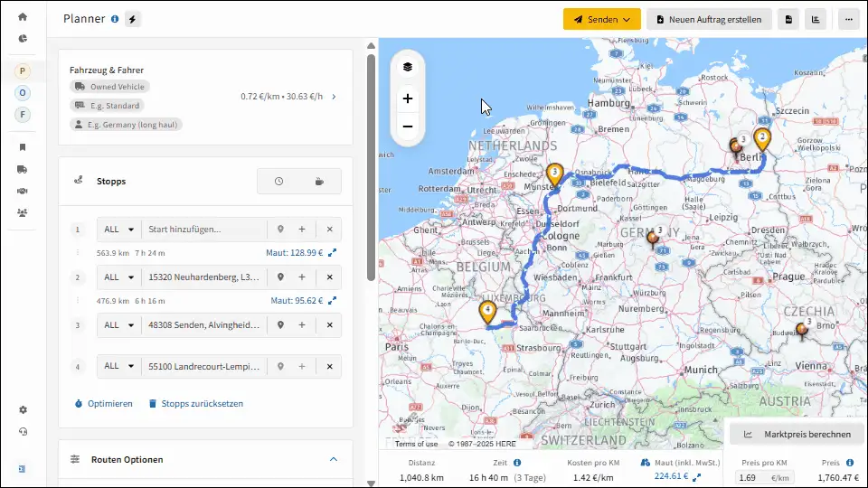Remove stop 1 with the X
The image size is (868, 488).
pyautogui.click(x=329, y=229)
